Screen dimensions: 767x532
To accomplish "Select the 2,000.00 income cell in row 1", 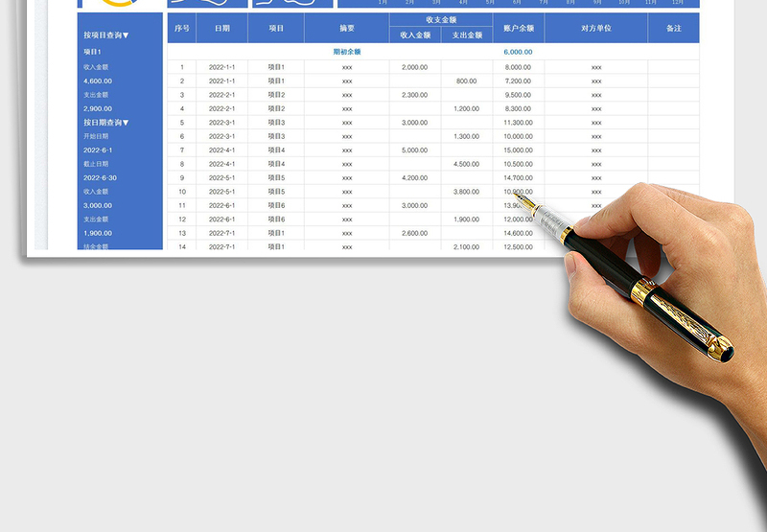I will click(415, 67).
